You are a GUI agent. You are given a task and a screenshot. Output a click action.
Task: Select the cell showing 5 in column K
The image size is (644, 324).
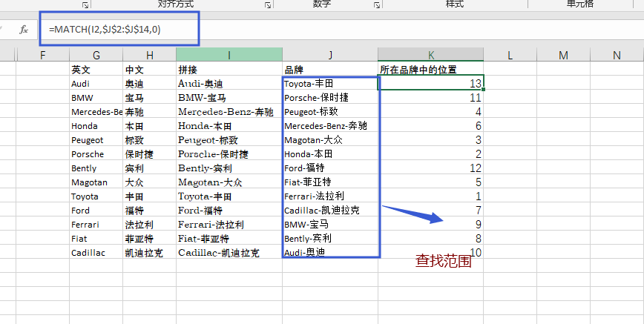431,182
